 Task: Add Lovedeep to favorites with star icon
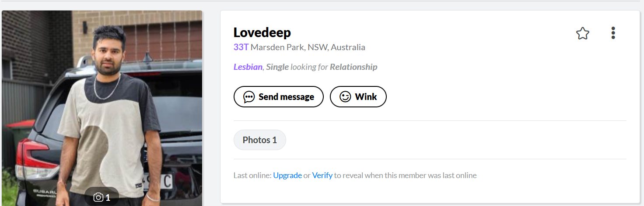[x=582, y=33]
